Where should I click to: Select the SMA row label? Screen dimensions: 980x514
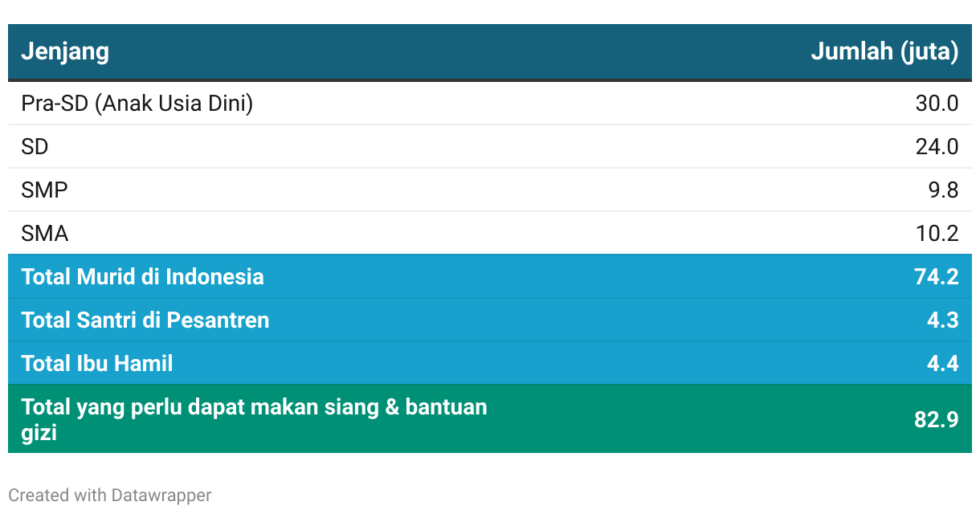point(45,234)
